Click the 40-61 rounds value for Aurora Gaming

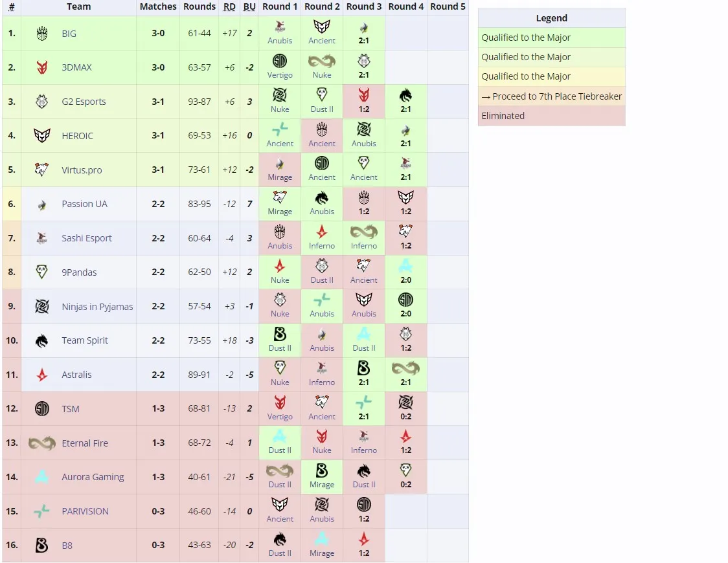[199, 477]
